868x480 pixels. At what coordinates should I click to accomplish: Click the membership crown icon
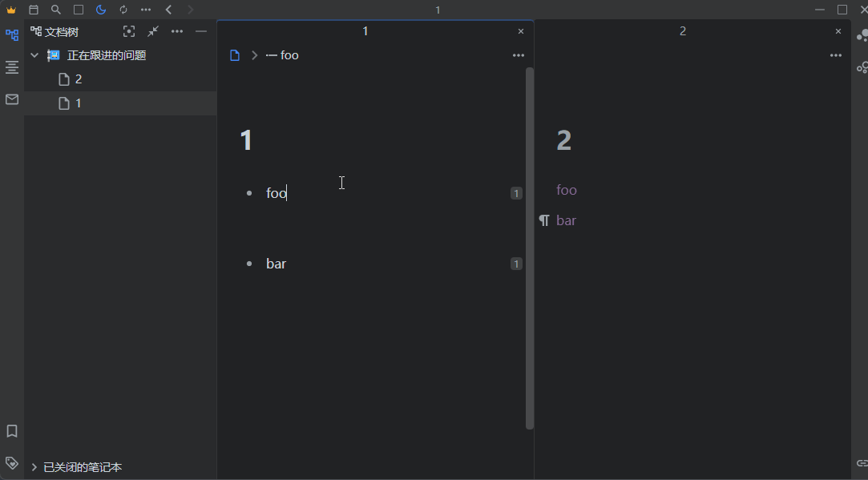tap(10, 10)
